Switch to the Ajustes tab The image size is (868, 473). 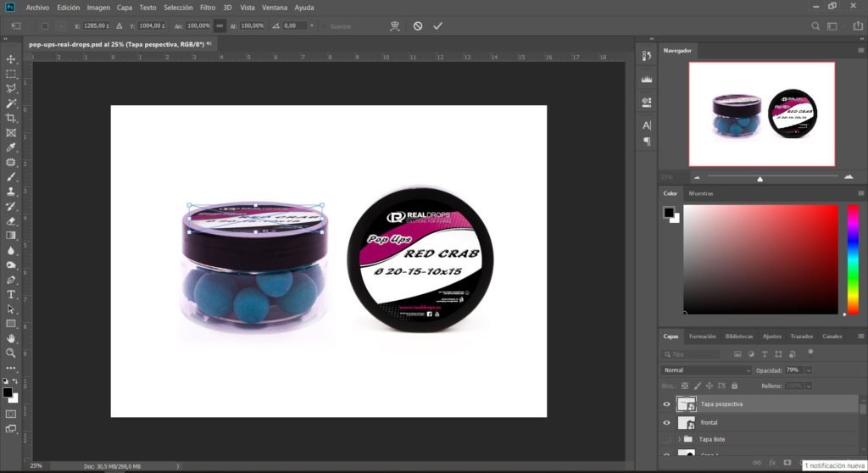click(x=771, y=337)
